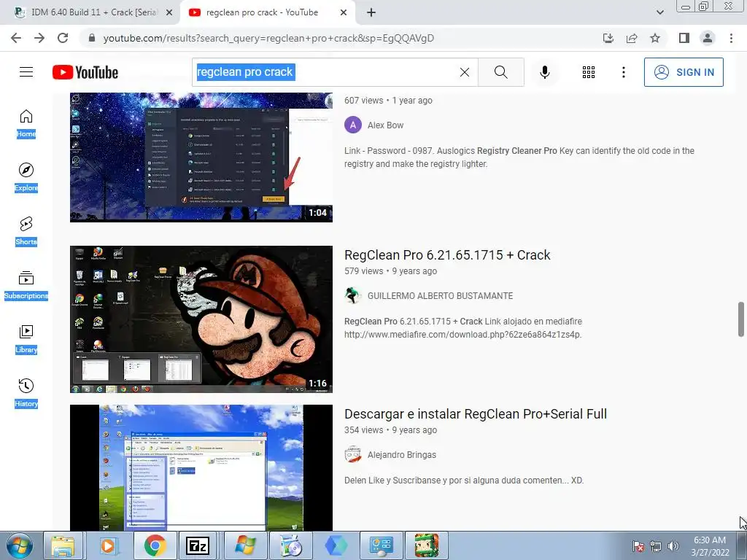This screenshot has width=747, height=560.
Task: Switch to Chrome taskbar button
Action: click(155, 545)
